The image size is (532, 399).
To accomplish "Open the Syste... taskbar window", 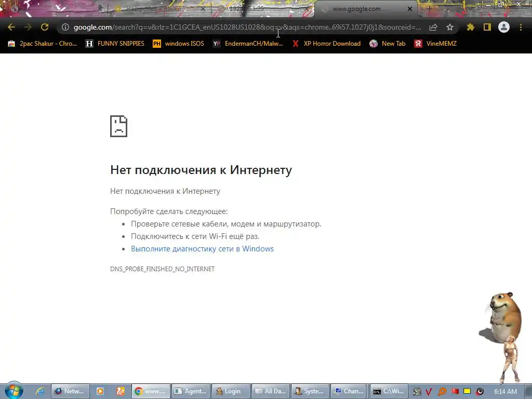I will (311, 391).
